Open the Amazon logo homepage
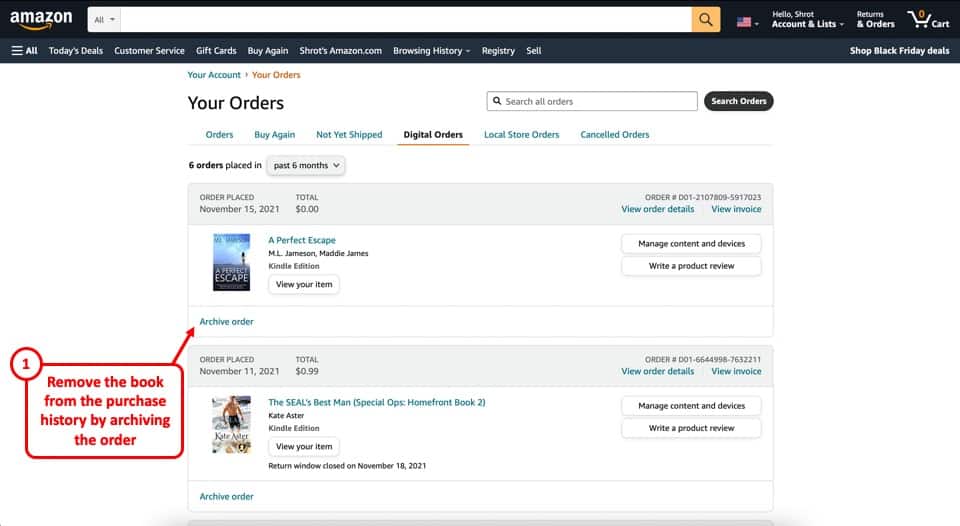960x526 pixels. coord(41,20)
